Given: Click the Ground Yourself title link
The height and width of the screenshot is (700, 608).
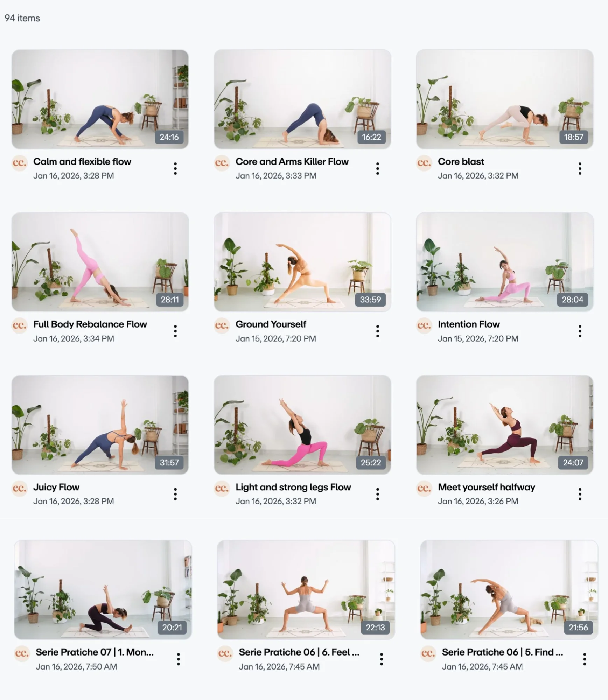Looking at the screenshot, I should (x=271, y=324).
